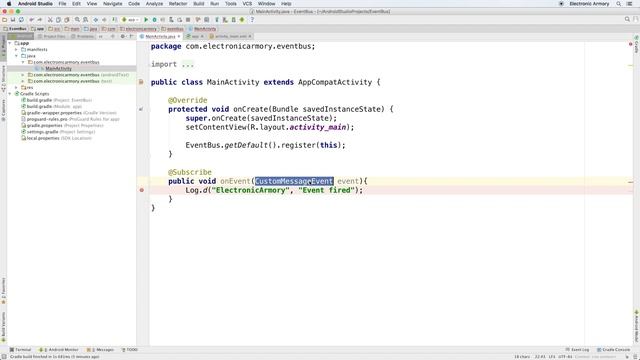Open the VCS menu
Image resolution: width=640 pixels, height=360 pixels.
point(247,4)
